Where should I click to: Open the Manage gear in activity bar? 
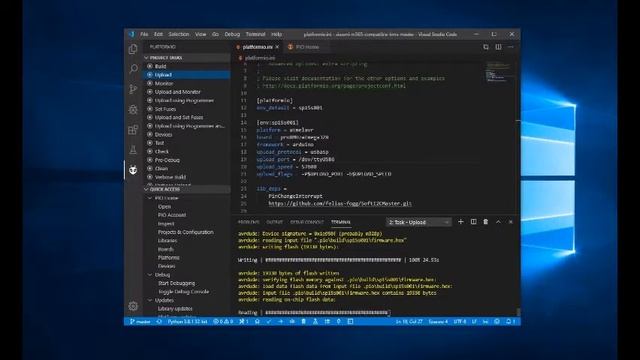133,306
